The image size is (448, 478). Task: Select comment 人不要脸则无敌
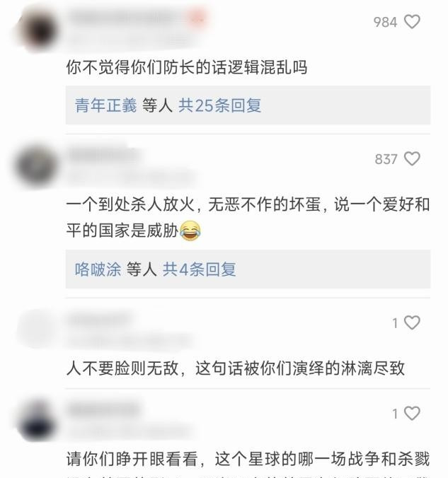tap(235, 368)
